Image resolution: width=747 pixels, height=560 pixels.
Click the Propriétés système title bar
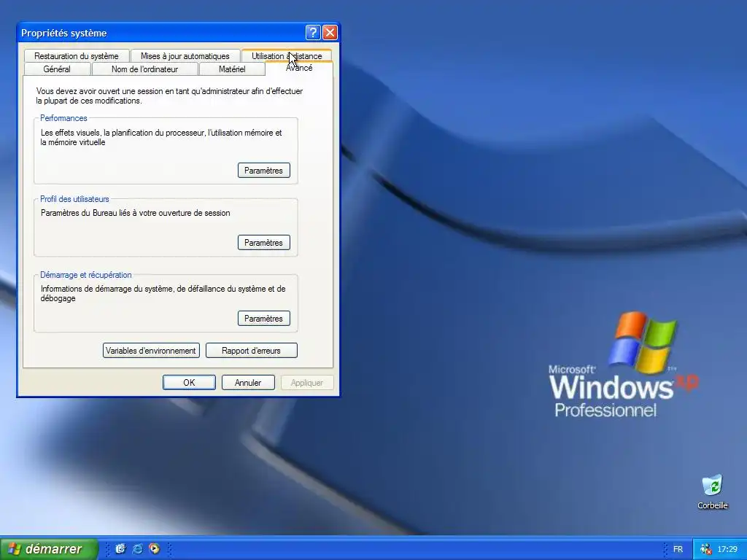pos(162,33)
